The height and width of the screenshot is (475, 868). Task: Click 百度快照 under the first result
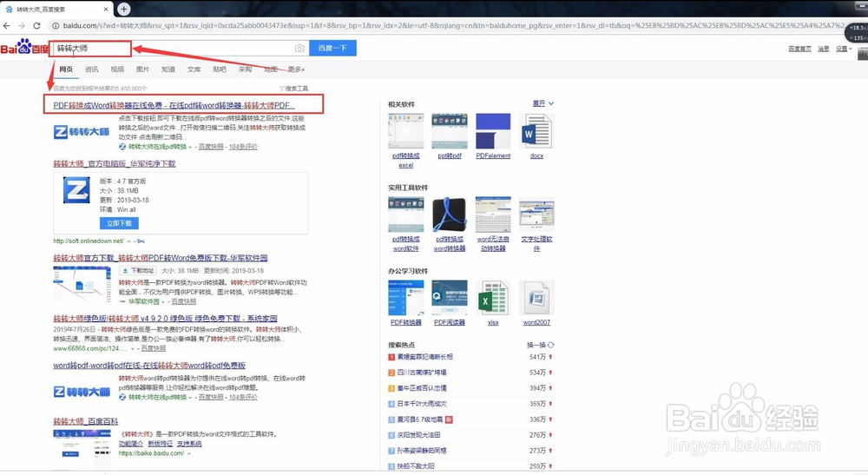tap(211, 147)
